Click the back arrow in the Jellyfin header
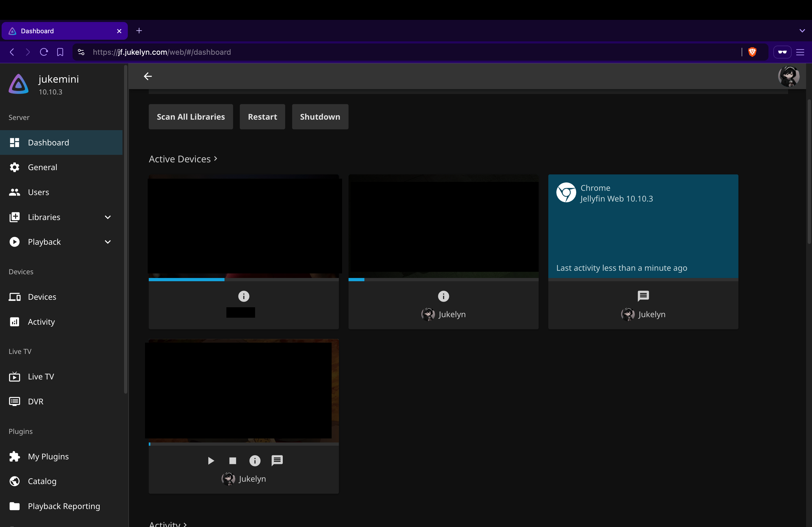The width and height of the screenshot is (812, 527). [x=148, y=76]
